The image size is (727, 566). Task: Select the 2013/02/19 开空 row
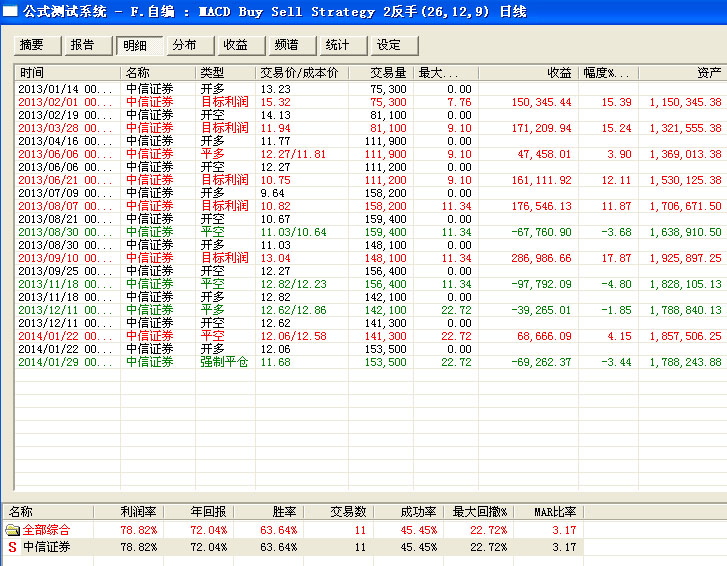(370, 115)
